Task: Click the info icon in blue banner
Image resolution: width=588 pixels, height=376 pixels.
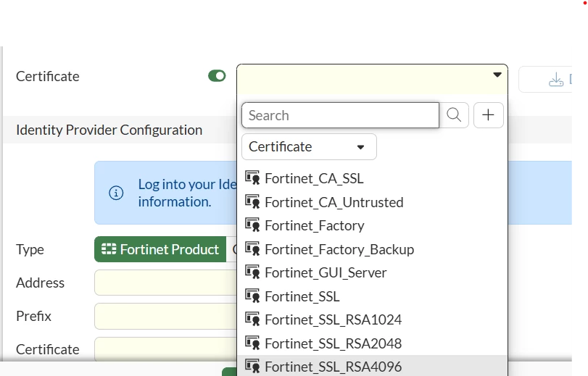Action: point(116,193)
